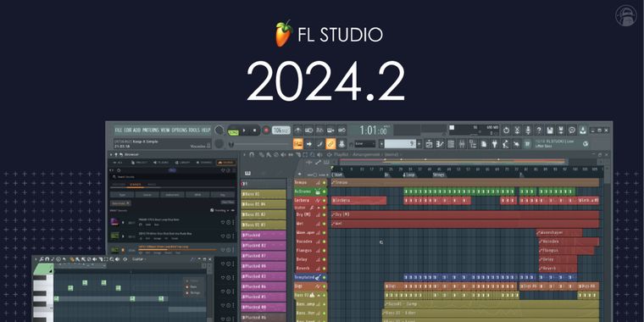The height and width of the screenshot is (322, 644).
Task: Switch to the Browser's SOUNDS tab
Action: (226, 163)
